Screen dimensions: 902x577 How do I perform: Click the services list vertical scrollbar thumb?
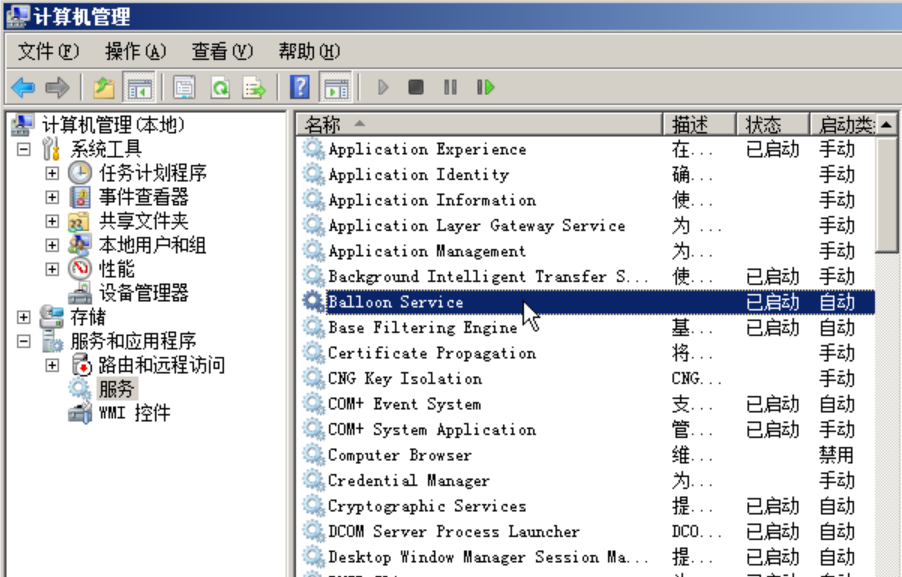click(886, 194)
